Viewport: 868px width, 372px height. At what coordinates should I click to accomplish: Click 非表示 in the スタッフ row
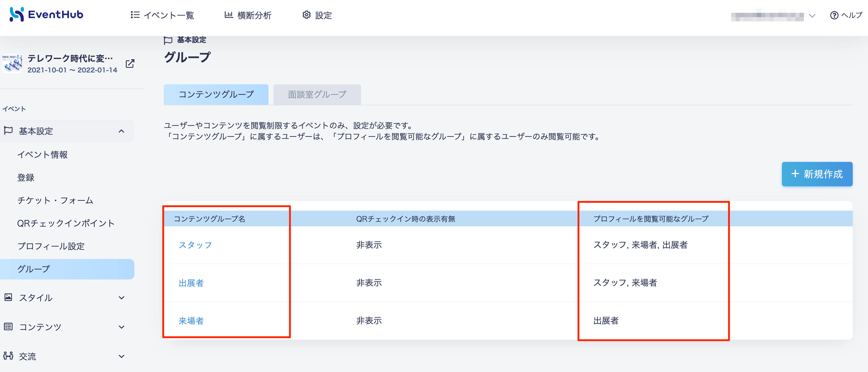[369, 245]
